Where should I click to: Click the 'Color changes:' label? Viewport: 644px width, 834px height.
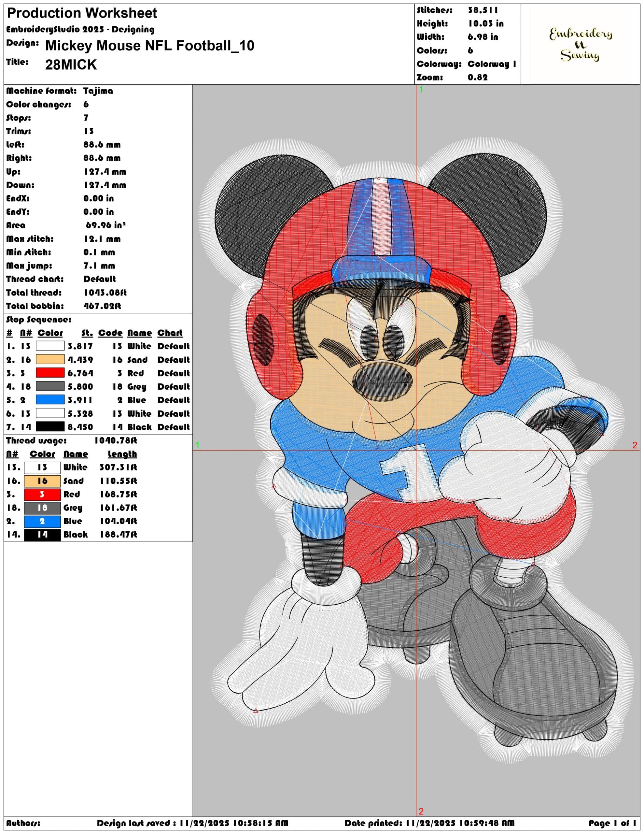pos(38,105)
